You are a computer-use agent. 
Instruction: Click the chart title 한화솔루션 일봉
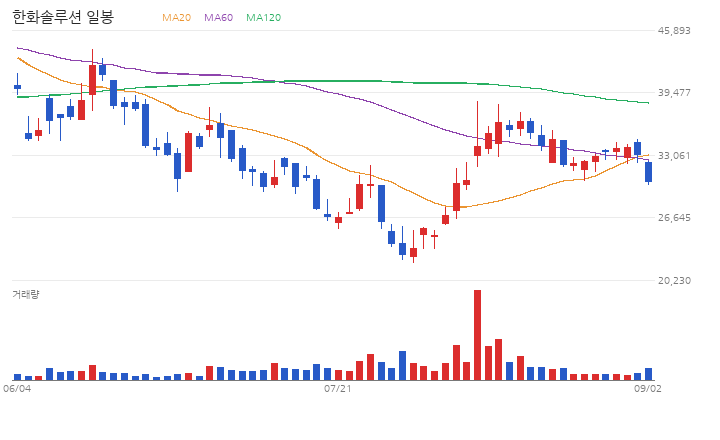[x=63, y=17]
